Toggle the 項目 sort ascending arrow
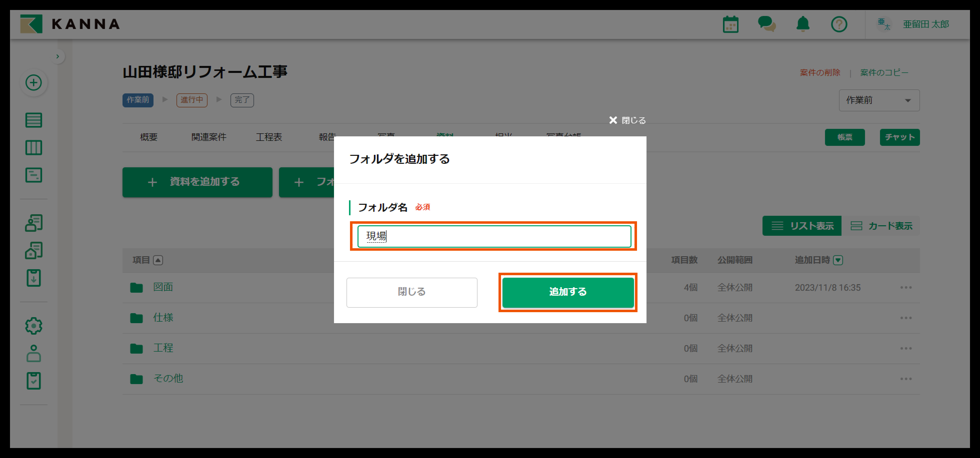Viewport: 980px width, 458px height. (158, 260)
